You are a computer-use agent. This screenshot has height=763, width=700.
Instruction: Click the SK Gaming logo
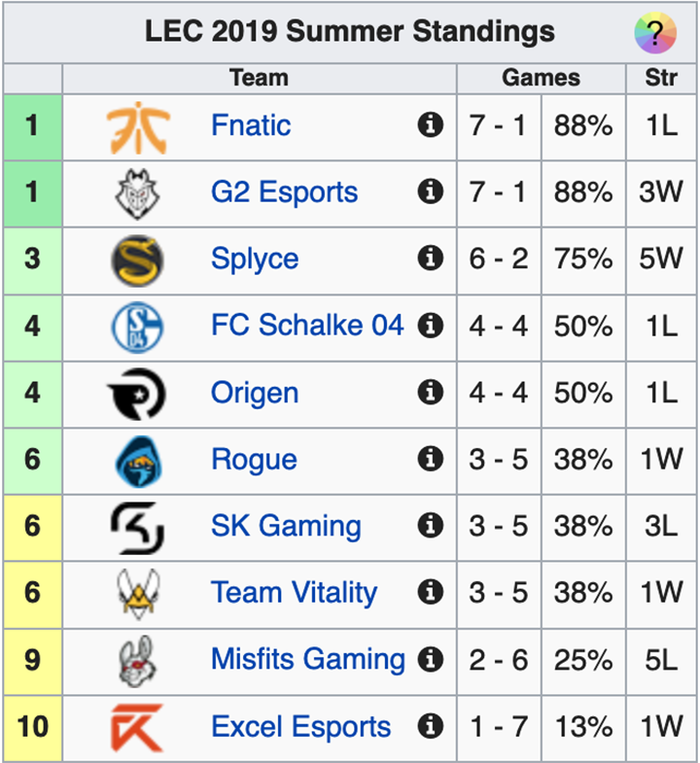tap(137, 528)
